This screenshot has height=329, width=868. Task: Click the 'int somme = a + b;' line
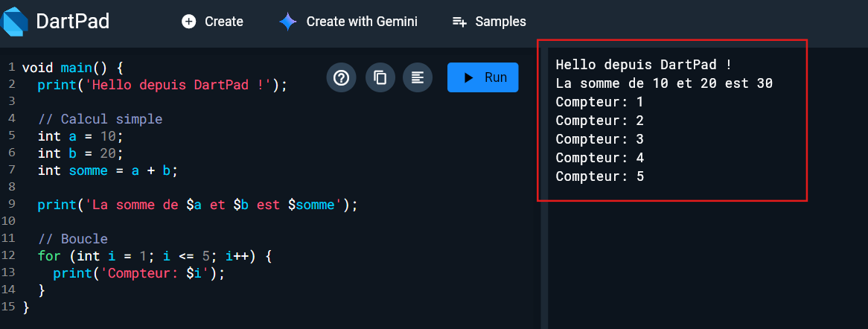[x=108, y=170]
